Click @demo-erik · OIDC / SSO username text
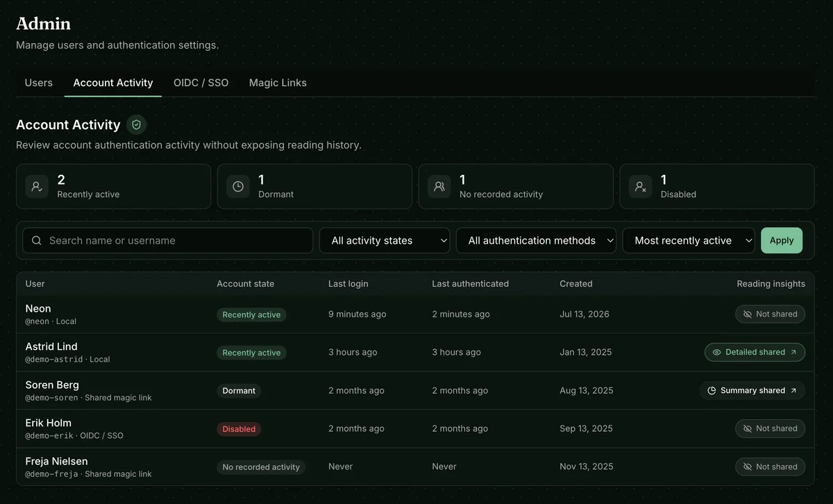Screen dimensions: 833x504 pyautogui.click(x=74, y=436)
